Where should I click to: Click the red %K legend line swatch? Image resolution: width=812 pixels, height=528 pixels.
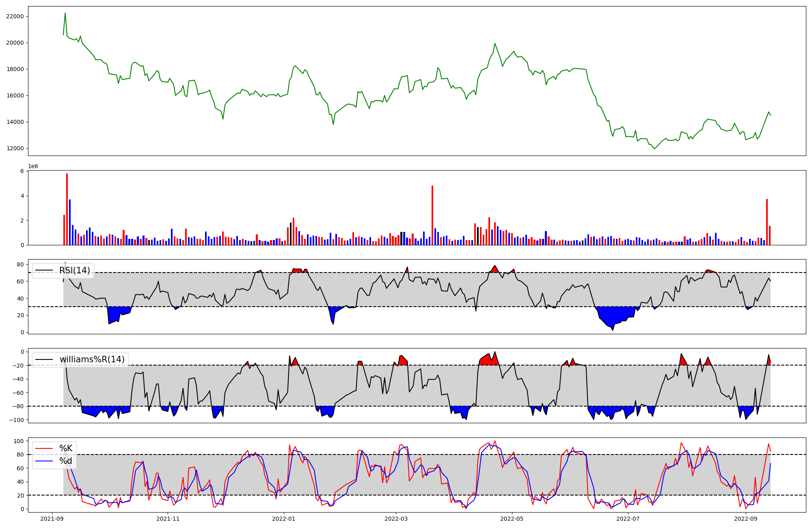[x=44, y=448]
